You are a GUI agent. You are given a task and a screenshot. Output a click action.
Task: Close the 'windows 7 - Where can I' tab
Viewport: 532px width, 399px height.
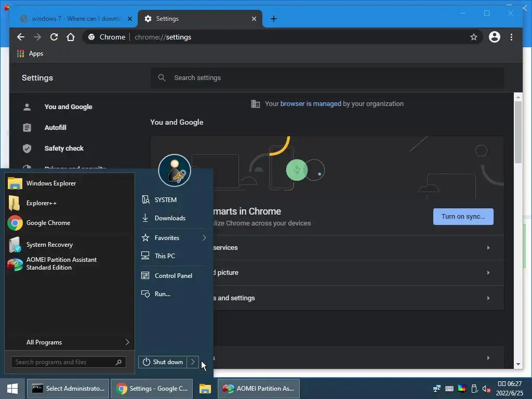(129, 19)
